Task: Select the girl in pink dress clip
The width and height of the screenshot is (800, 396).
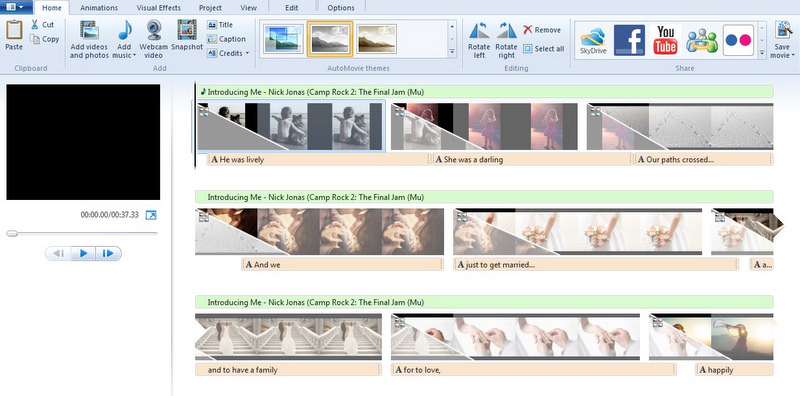Action: [484, 127]
